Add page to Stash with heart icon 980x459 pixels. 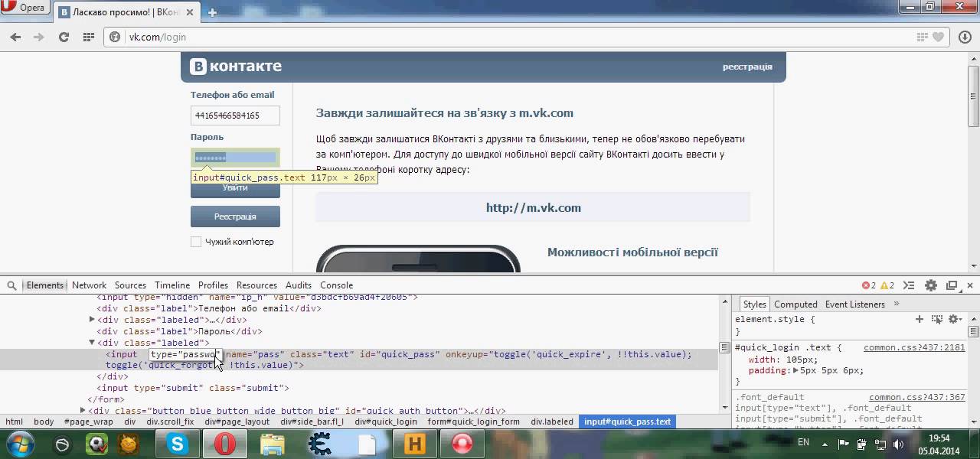[938, 37]
